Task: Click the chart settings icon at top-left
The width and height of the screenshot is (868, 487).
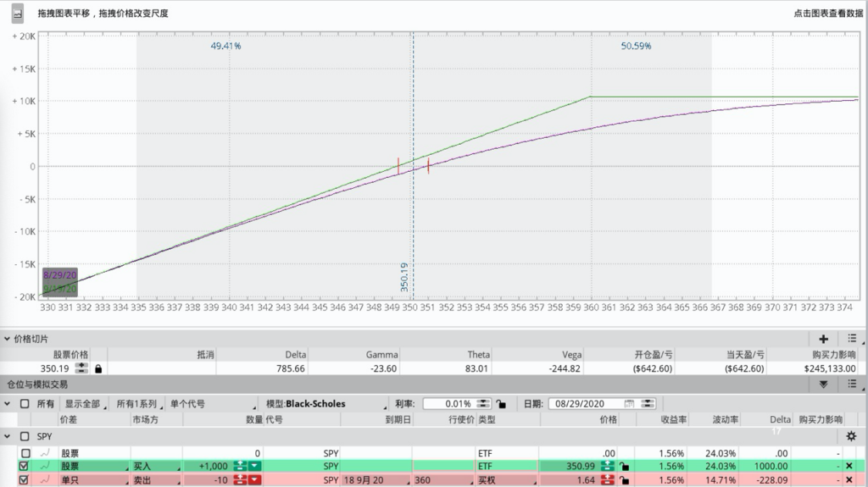Action: click(x=17, y=13)
